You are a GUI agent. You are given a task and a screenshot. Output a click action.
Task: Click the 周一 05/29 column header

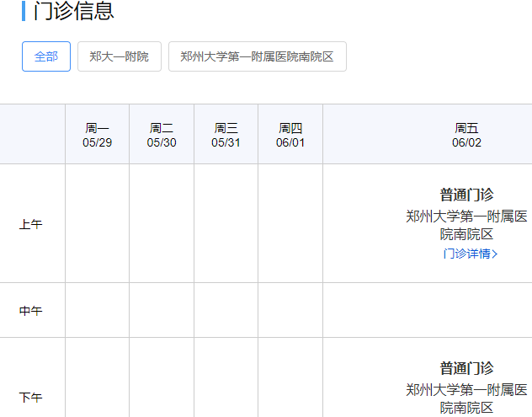point(97,135)
